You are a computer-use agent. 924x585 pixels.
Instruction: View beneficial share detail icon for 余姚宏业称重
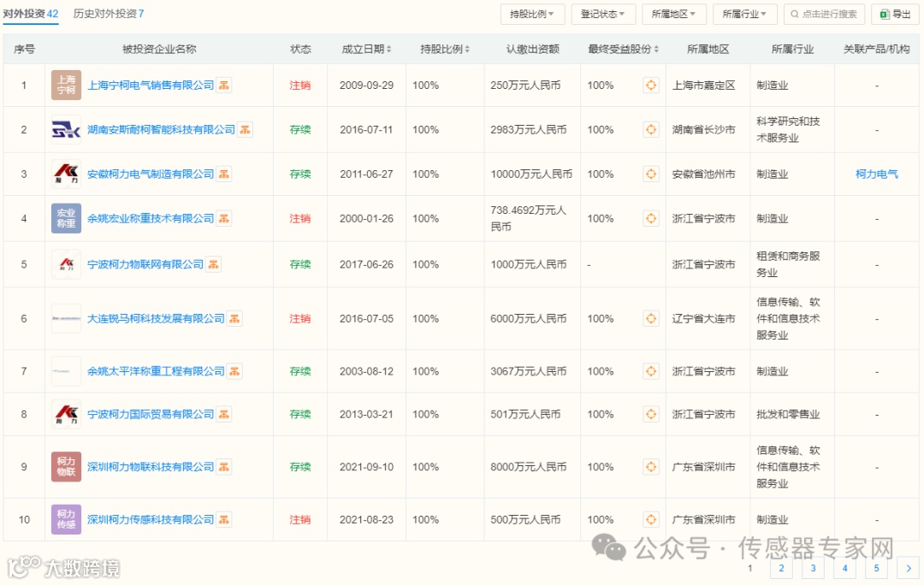click(651, 219)
